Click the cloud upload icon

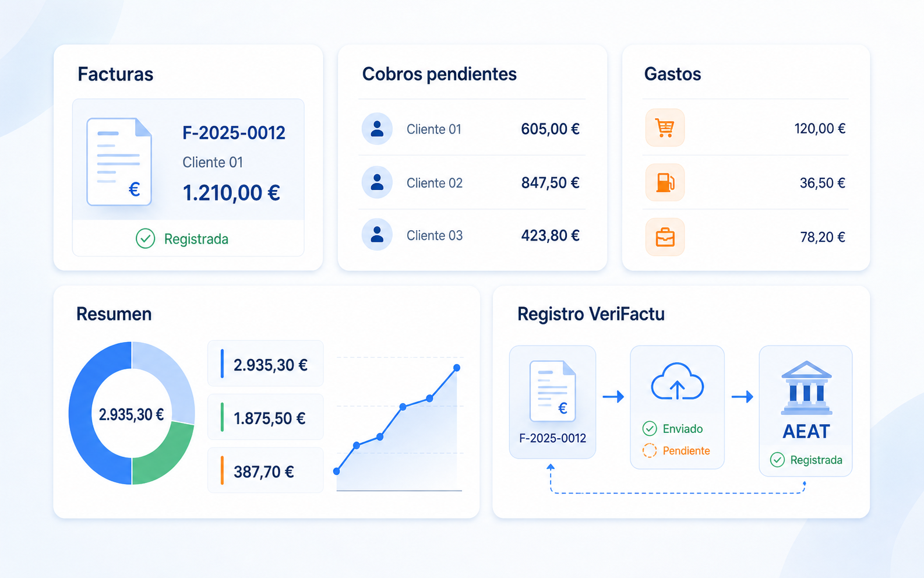tap(677, 382)
